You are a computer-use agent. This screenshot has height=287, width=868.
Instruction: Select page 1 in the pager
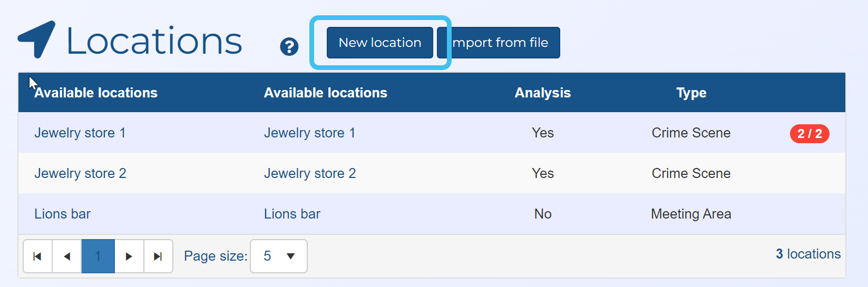point(98,256)
